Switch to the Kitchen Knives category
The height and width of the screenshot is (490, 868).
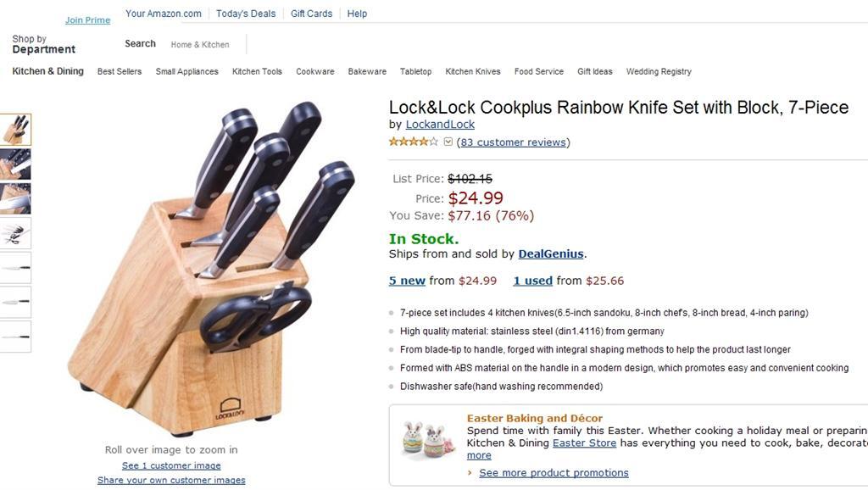tap(473, 71)
